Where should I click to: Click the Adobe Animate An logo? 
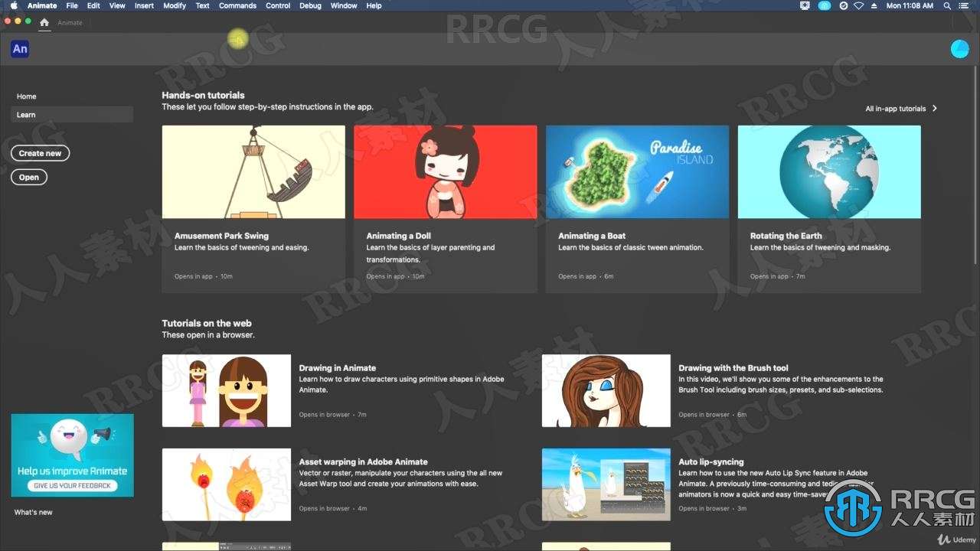[x=20, y=49]
